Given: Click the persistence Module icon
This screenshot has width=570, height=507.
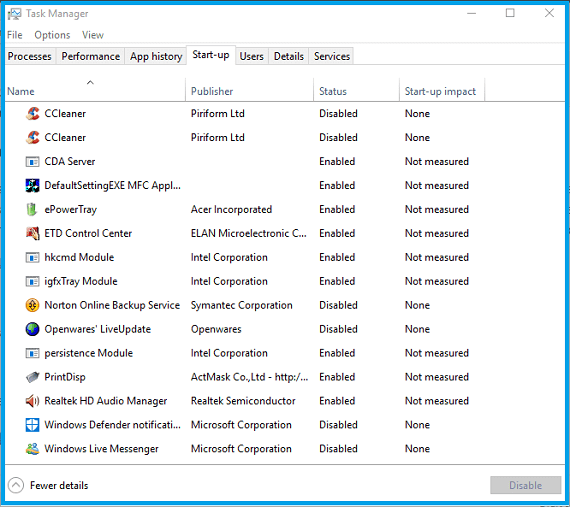Looking at the screenshot, I should point(32,353).
